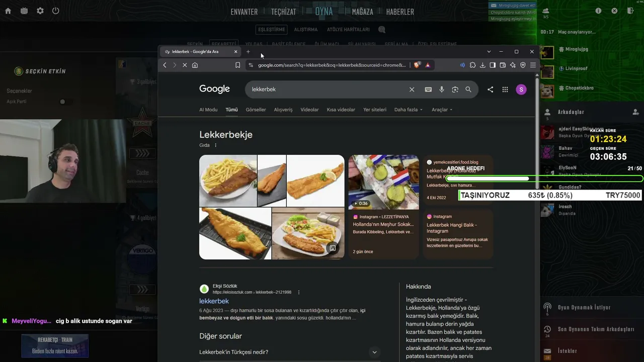
Task: Open CS2 settings gear icon
Action: 40,11
